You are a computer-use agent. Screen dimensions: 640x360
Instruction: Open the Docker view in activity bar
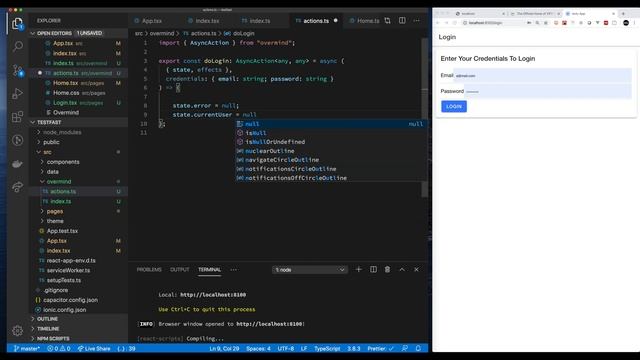click(18, 164)
